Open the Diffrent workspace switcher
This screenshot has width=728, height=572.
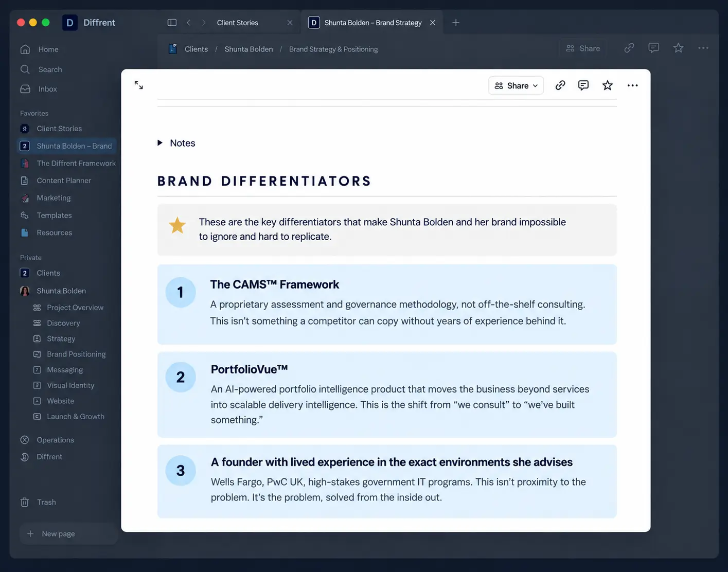pos(89,23)
